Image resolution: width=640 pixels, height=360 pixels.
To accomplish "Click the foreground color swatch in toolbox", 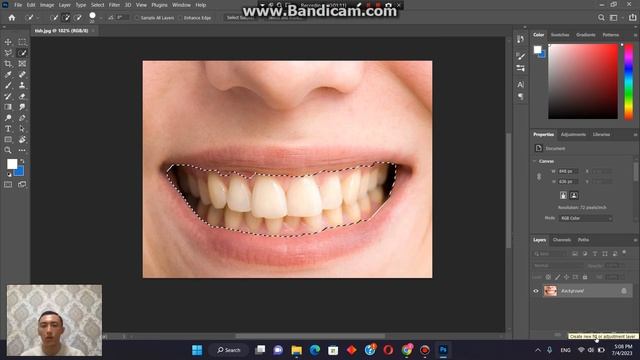I will pyautogui.click(x=12, y=164).
